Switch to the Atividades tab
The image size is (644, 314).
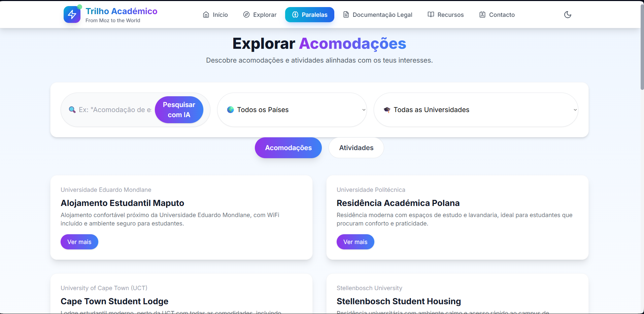[356, 148]
